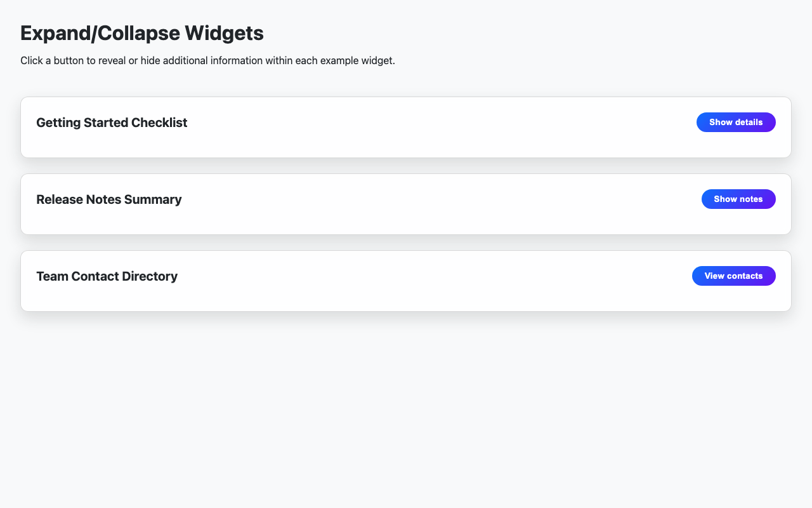Click the Getting Started Checklist card
Viewport: 812px width, 508px height.
[x=406, y=127]
